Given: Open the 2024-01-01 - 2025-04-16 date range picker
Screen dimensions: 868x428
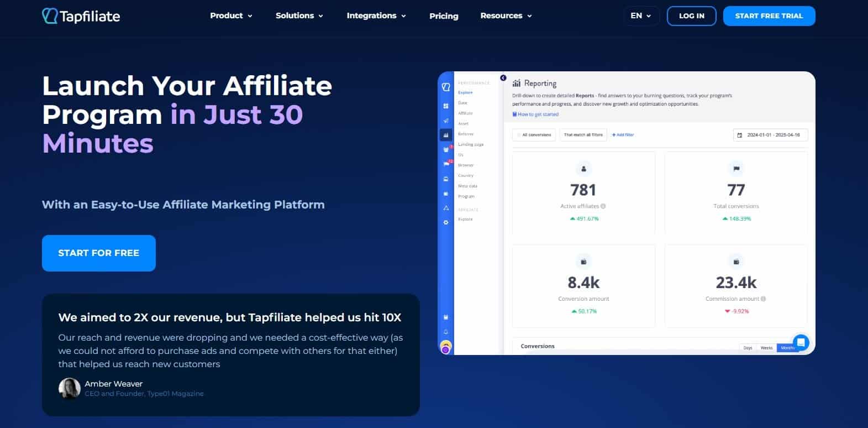Looking at the screenshot, I should (770, 135).
